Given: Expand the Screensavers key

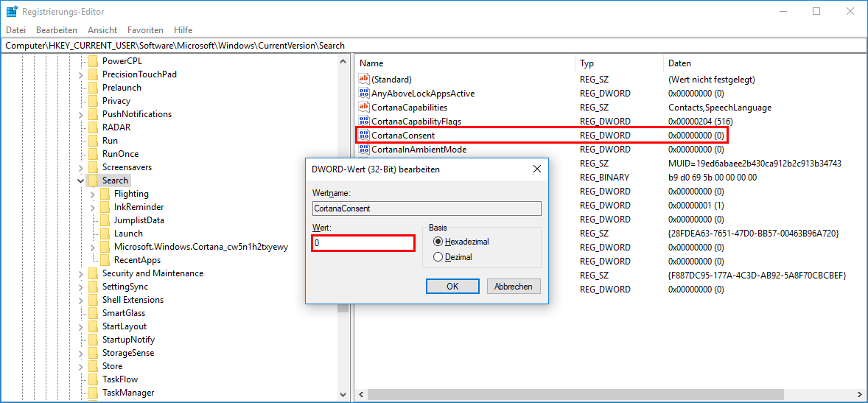Looking at the screenshot, I should [81, 167].
